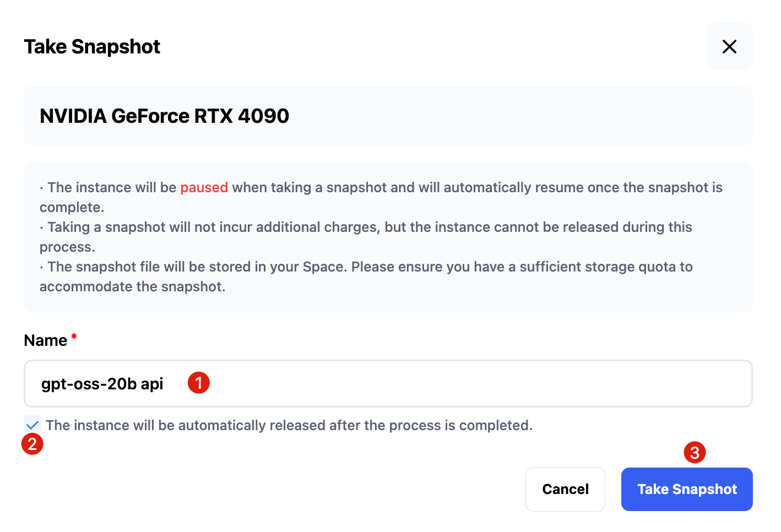Image resolution: width=781 pixels, height=532 pixels.
Task: Click the 'Name' field label
Action: click(x=46, y=340)
